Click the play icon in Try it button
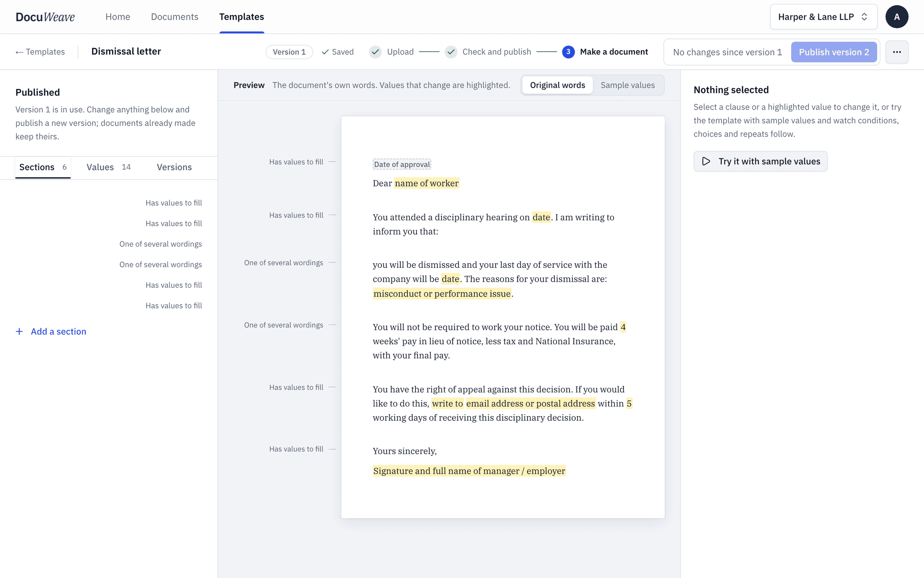Screen dimensions: 924x578 (706, 161)
